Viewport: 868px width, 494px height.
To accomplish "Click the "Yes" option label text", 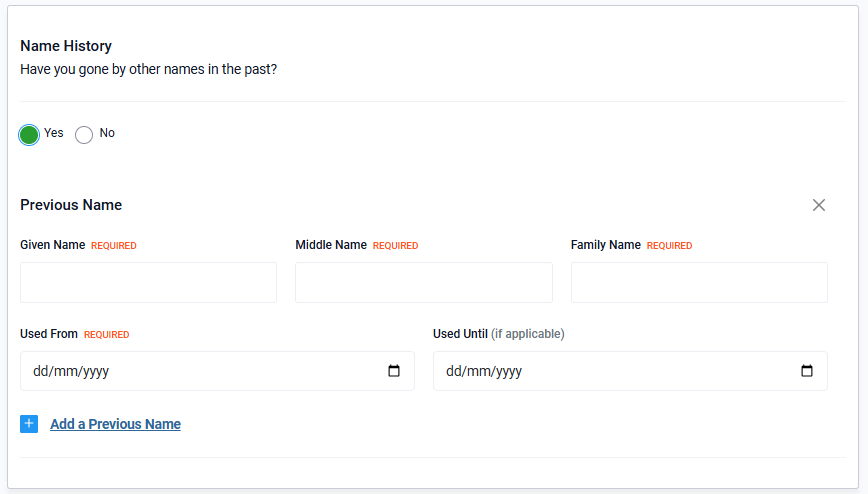I will click(54, 133).
